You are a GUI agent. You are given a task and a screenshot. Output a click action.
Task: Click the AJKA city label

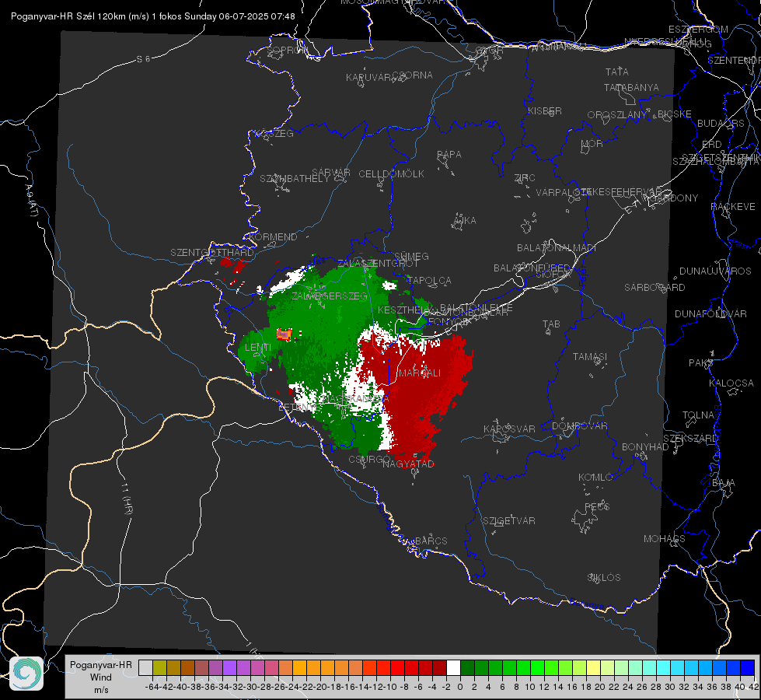pos(465,221)
